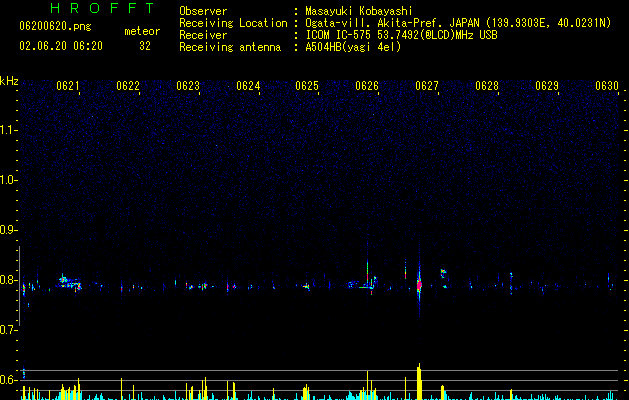Click the 0627 time marker

pos(427,86)
